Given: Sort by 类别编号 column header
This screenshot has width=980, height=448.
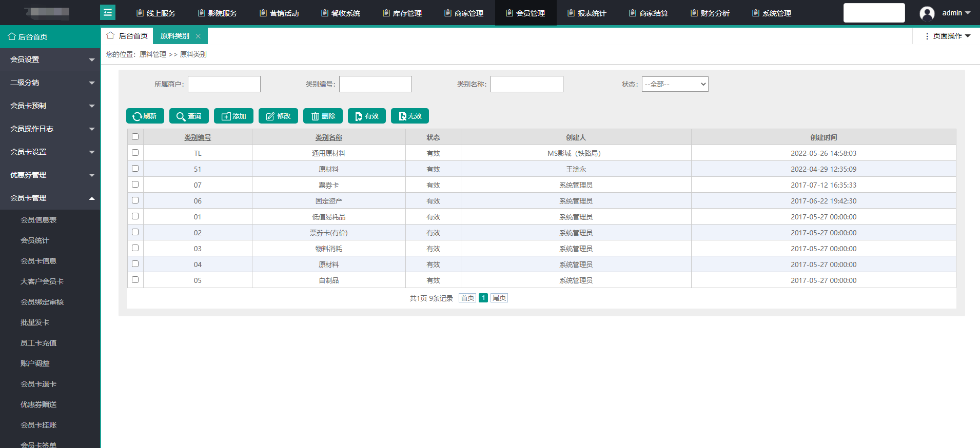Looking at the screenshot, I should (198, 137).
